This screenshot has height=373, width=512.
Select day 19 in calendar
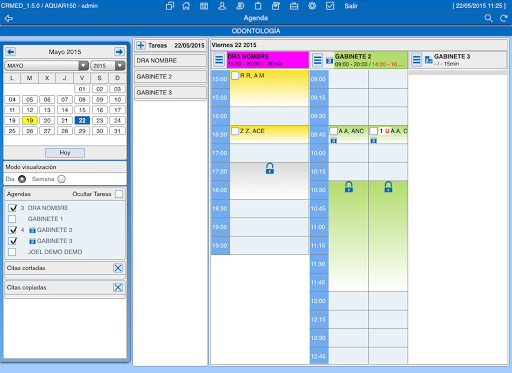pos(30,120)
